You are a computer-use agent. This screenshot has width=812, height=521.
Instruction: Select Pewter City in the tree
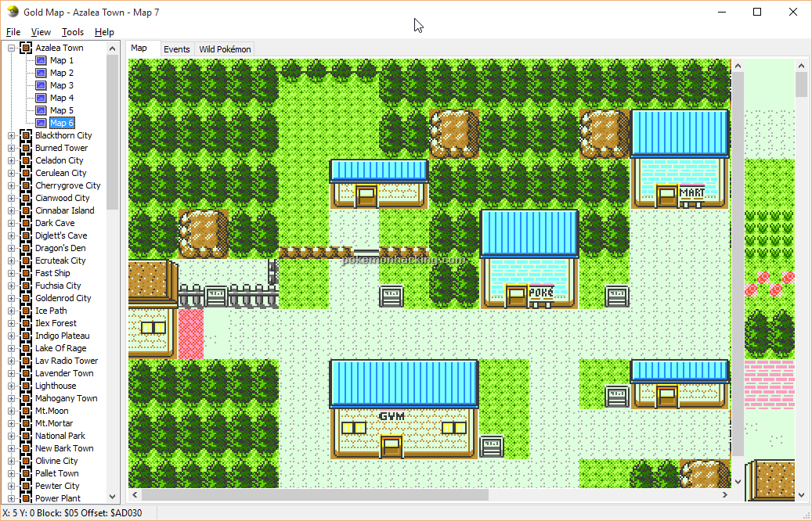57,486
